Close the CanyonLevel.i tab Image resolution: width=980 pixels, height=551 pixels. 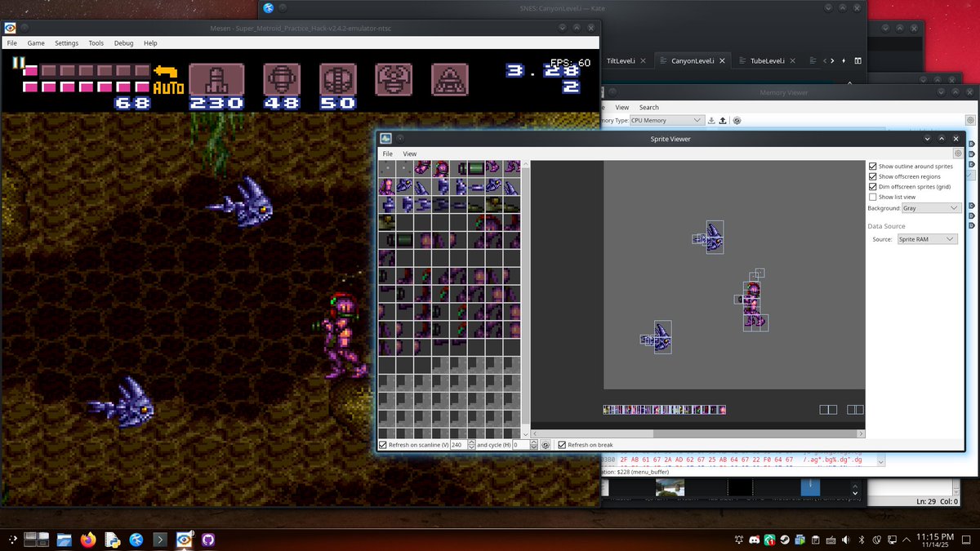coord(724,60)
